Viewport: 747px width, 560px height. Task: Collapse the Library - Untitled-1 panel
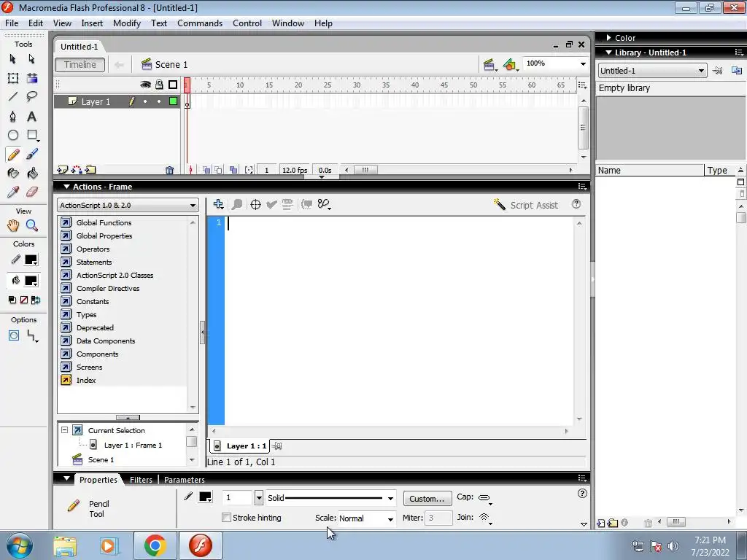coord(608,52)
